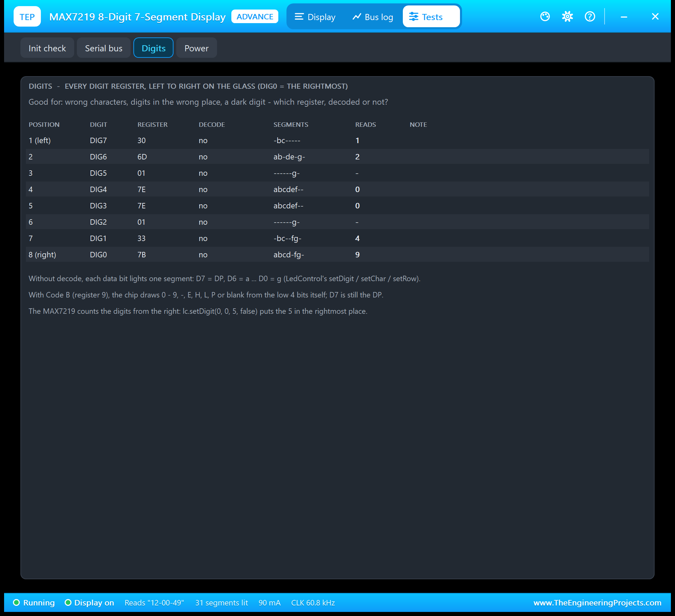Viewport: 675px width, 616px height.
Task: Click the 31 segments lit status
Action: [x=221, y=603]
